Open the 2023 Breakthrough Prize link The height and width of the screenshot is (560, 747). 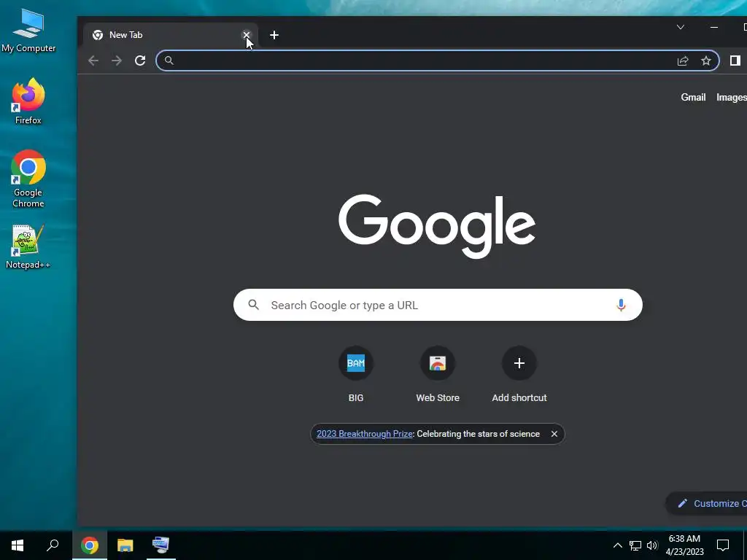pos(365,434)
